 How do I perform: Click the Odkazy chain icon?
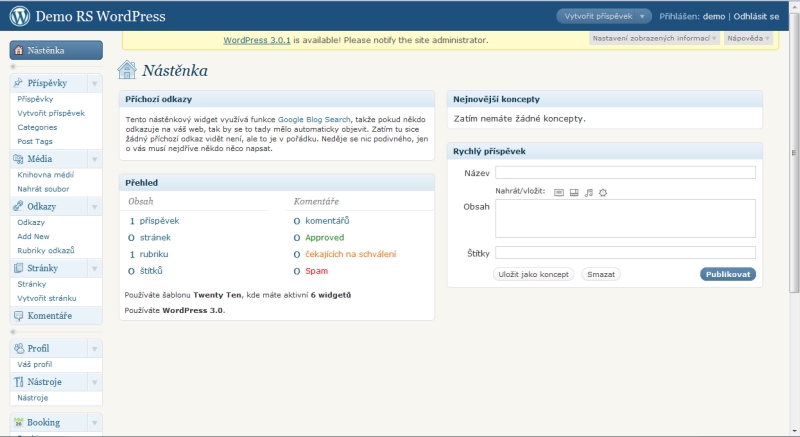18,206
